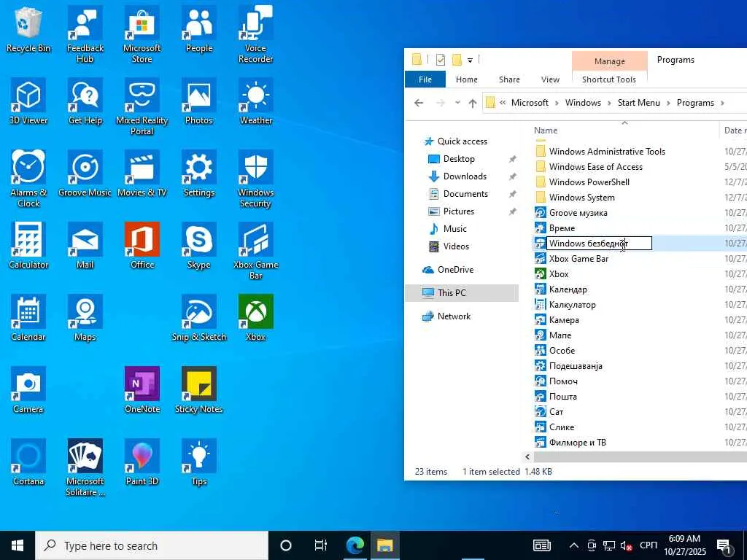
Task: Select the Snip & Sketch desktop icon
Action: point(199,319)
